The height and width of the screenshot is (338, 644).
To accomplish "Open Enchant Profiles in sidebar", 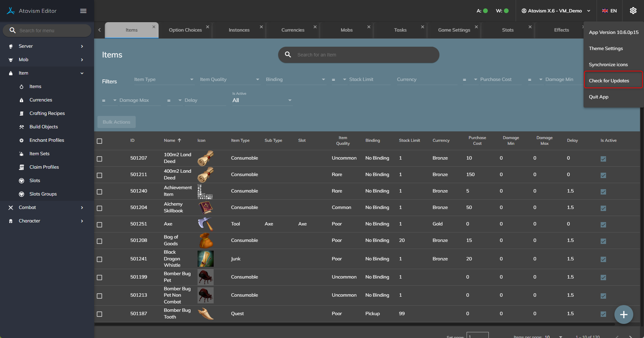I will (47, 140).
